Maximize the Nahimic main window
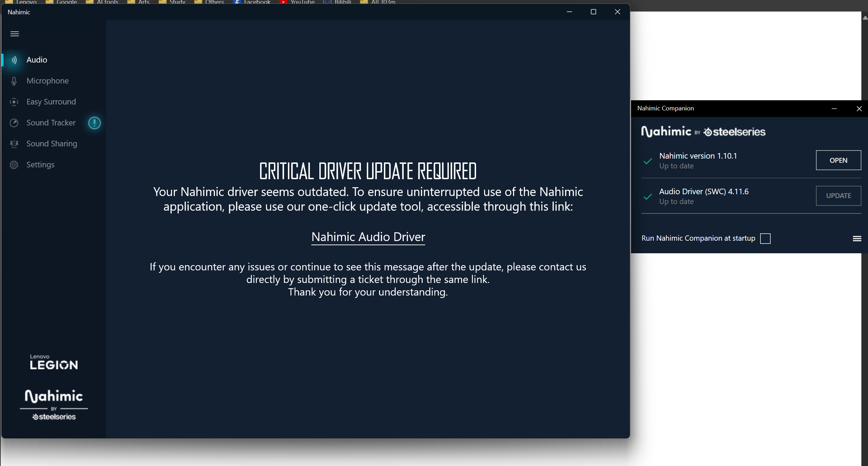The height and width of the screenshot is (466, 868). pos(593,12)
